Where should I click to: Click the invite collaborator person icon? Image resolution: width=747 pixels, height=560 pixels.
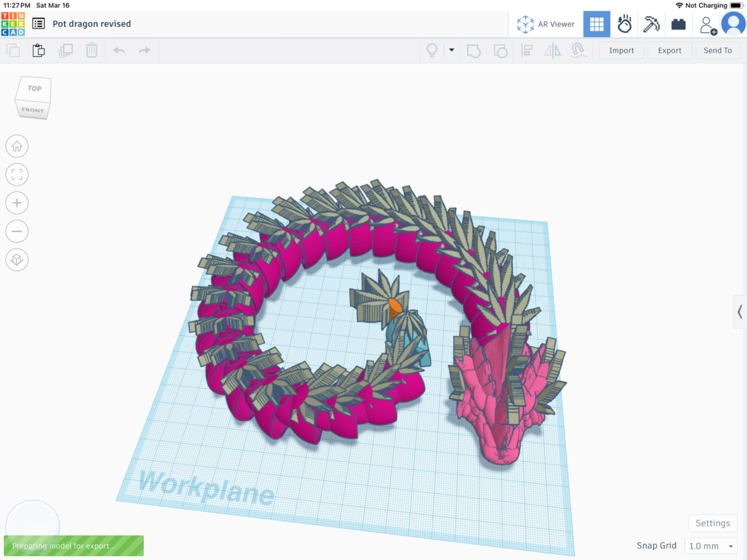click(x=707, y=25)
